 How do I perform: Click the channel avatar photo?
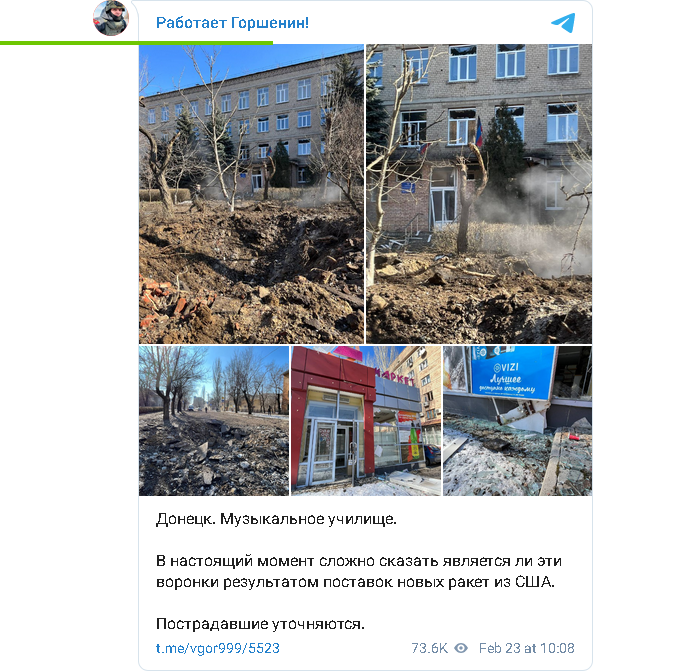pyautogui.click(x=111, y=18)
